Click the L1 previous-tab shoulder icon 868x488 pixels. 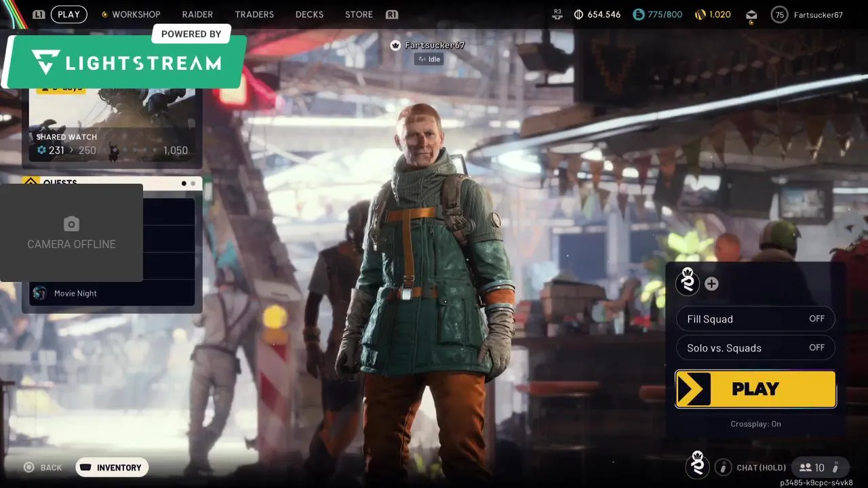[x=39, y=14]
